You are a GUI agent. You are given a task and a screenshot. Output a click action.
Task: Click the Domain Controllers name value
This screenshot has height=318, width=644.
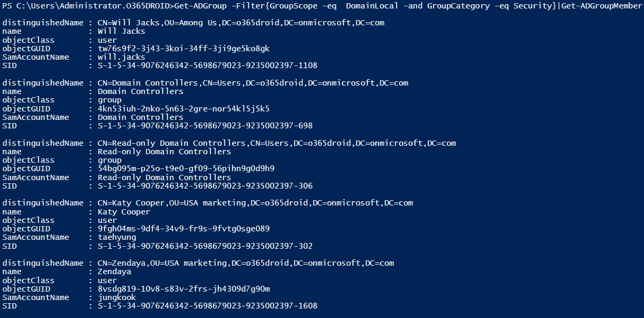coord(140,91)
